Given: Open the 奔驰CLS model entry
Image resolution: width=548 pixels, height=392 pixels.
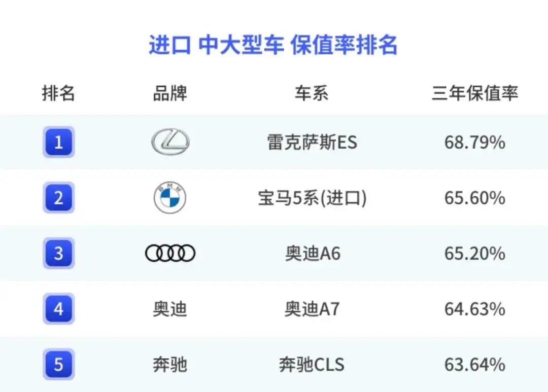Looking at the screenshot, I should 312,365.
